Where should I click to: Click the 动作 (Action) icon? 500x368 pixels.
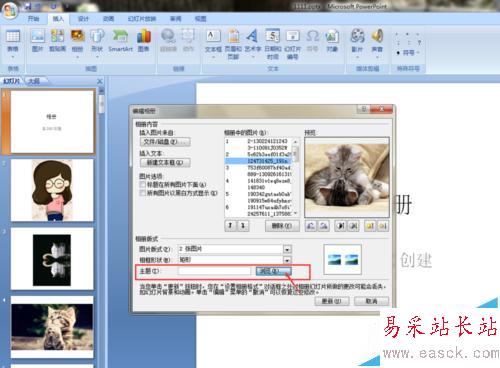click(x=188, y=41)
